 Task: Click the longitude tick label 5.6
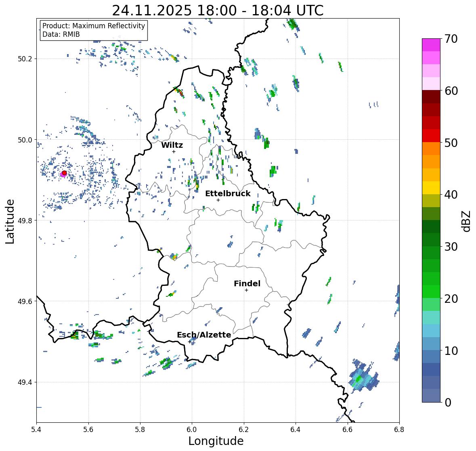(x=88, y=429)
